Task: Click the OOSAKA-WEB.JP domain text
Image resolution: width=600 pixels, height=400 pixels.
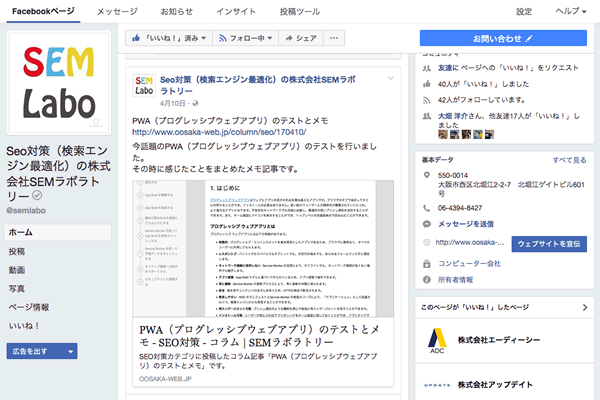Action: (x=165, y=379)
